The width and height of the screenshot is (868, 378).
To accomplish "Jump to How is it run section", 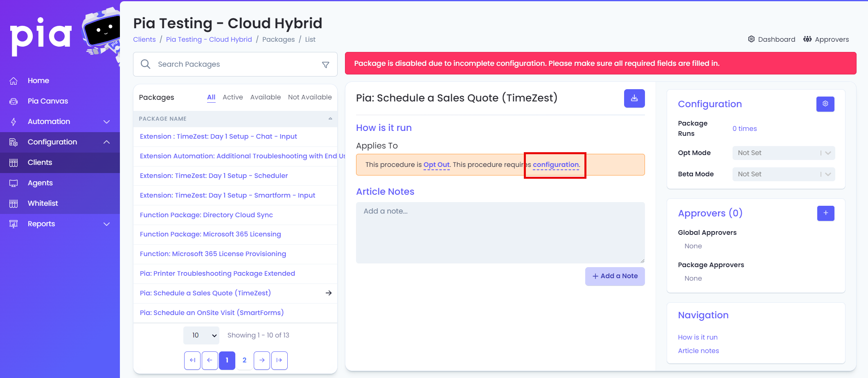I will click(698, 337).
